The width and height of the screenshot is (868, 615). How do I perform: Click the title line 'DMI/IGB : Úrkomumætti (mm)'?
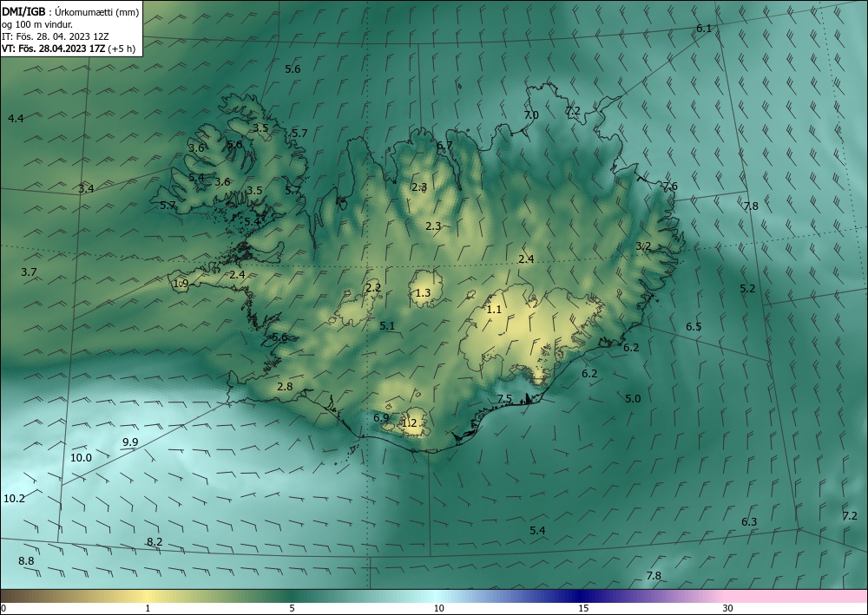[70, 11]
